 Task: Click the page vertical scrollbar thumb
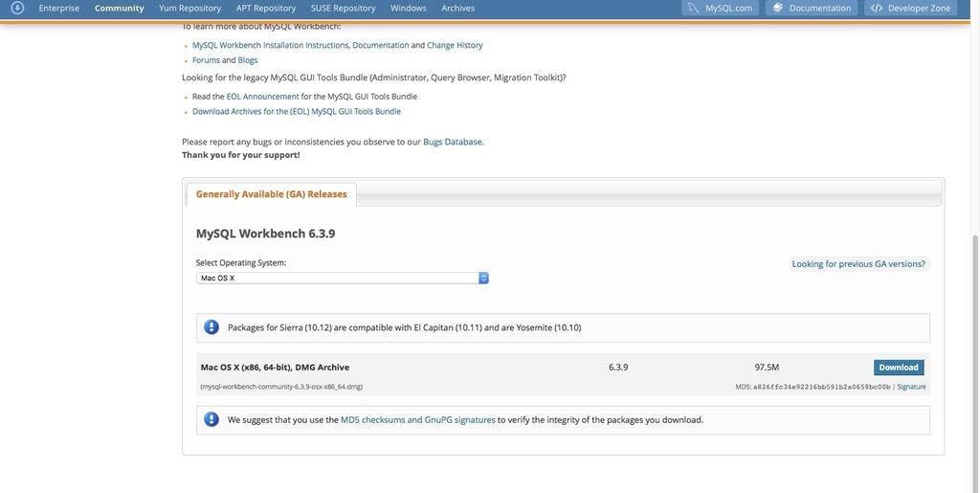coord(975,364)
